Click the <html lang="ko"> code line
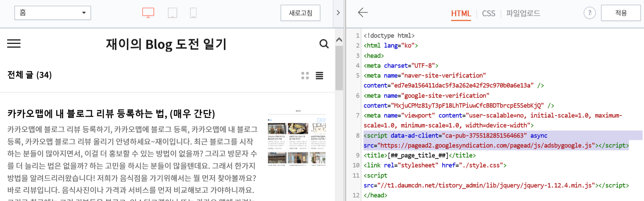Image resolution: width=644 pixels, height=201 pixels. [391, 45]
